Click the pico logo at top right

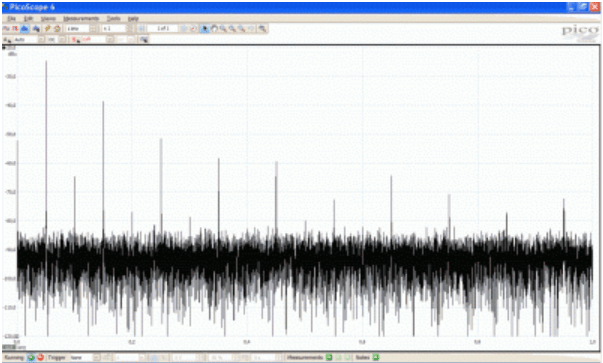point(579,33)
